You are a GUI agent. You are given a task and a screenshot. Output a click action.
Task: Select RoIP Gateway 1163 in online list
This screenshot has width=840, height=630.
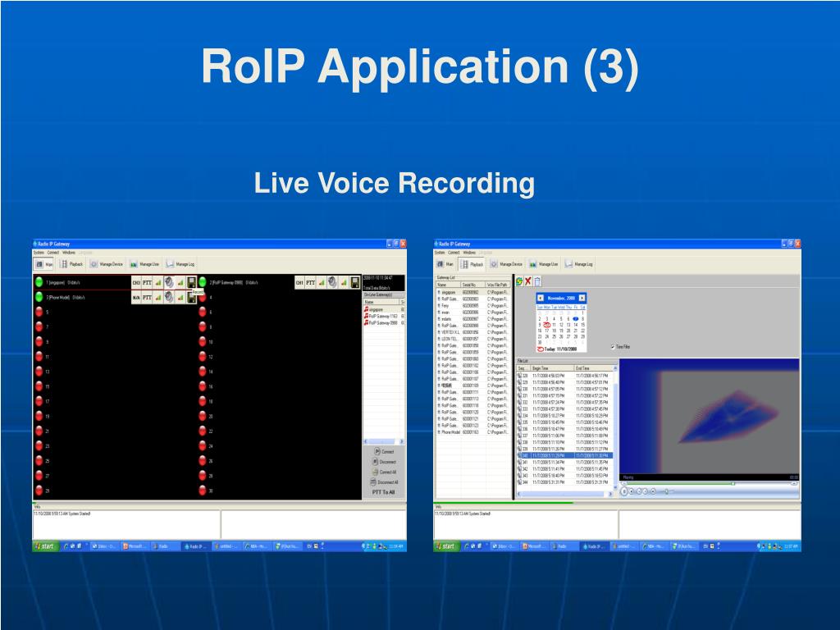tap(384, 316)
